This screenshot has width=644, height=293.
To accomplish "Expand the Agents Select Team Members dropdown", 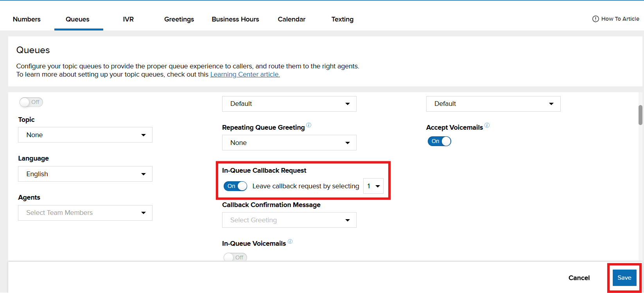I will 85,213.
